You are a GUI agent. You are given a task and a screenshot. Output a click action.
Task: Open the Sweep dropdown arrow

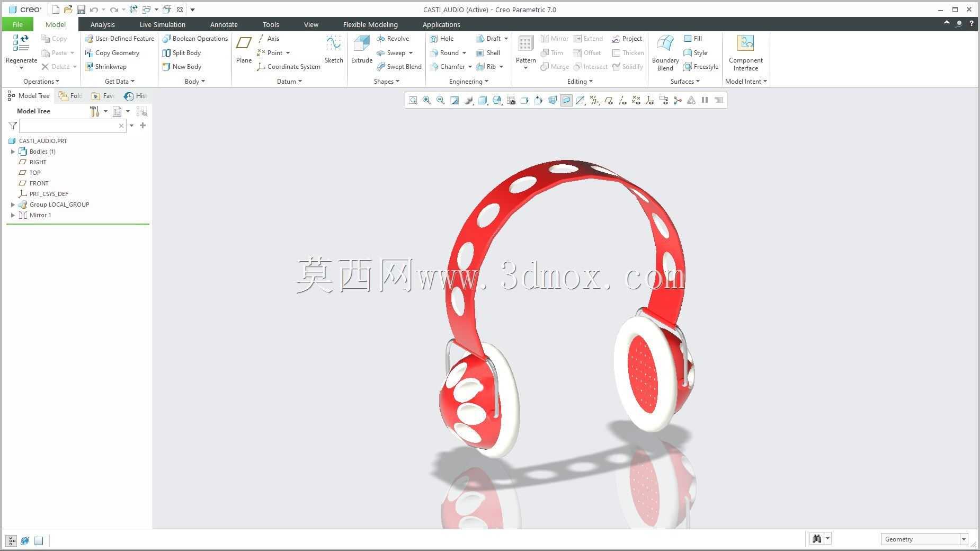tap(411, 53)
